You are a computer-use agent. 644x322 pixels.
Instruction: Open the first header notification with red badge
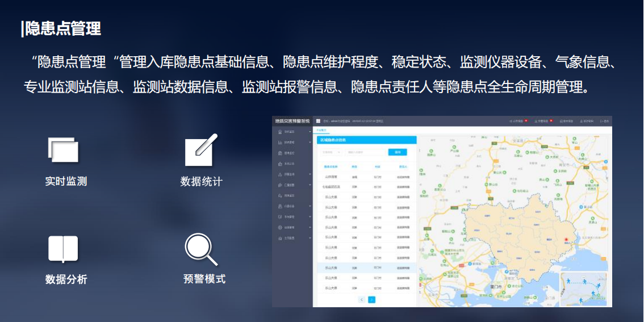click(x=518, y=121)
